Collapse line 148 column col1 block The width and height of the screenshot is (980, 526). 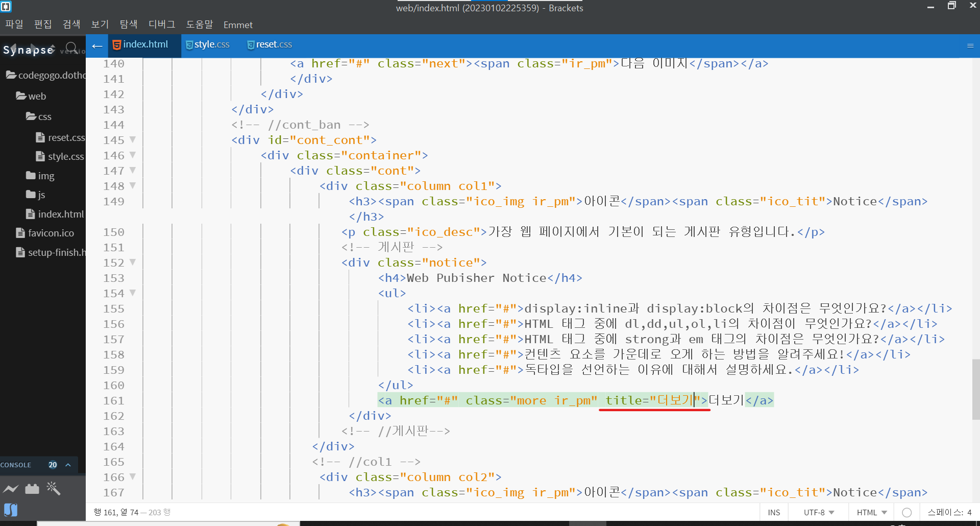pyautogui.click(x=133, y=185)
